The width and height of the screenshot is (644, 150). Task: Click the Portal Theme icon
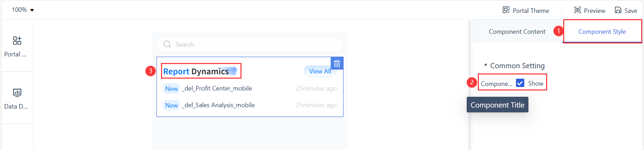pyautogui.click(x=506, y=10)
